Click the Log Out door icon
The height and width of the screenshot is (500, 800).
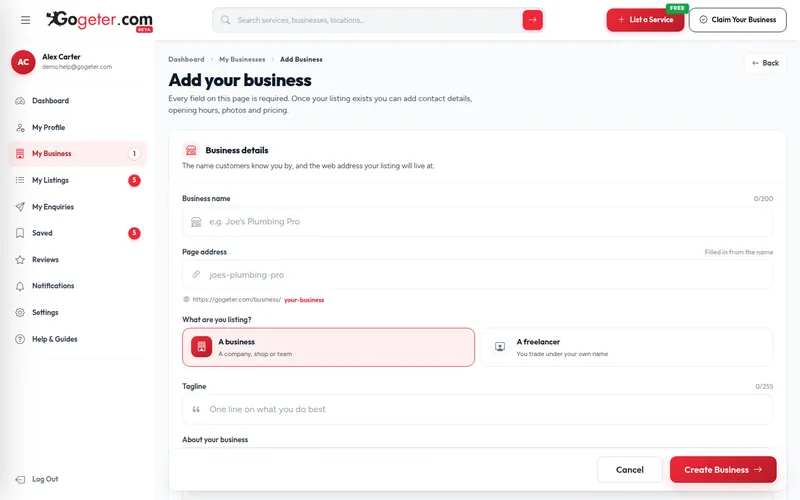tap(20, 479)
